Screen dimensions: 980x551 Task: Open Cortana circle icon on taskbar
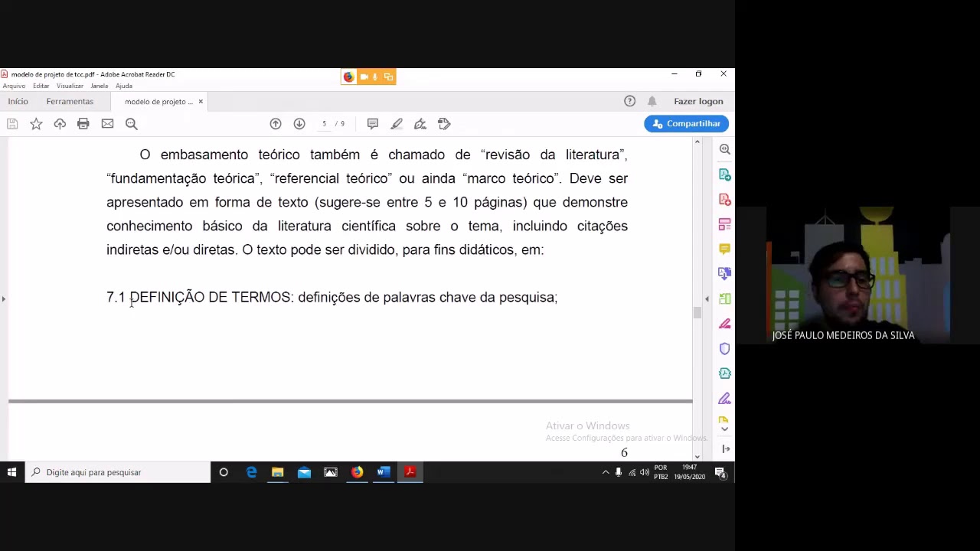click(224, 472)
